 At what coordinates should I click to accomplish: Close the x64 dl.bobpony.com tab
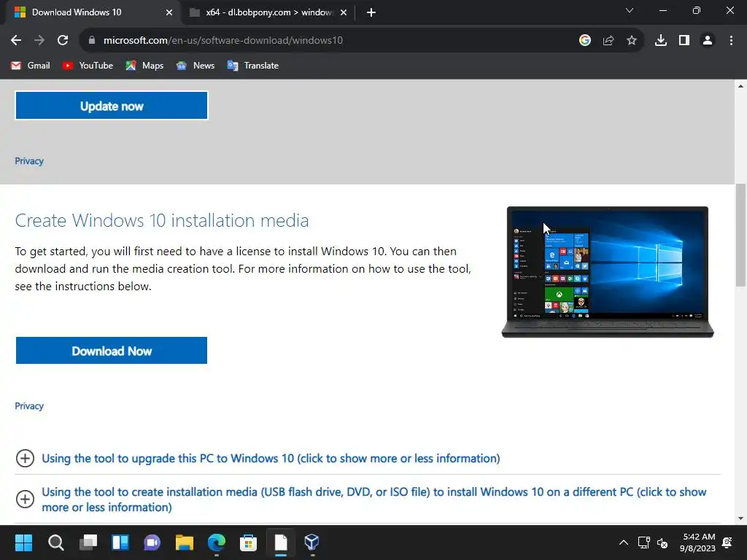344,12
